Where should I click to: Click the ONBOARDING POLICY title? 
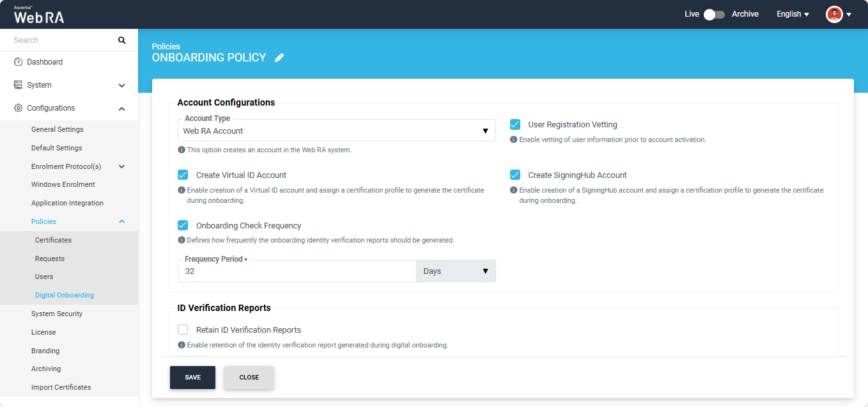point(209,58)
